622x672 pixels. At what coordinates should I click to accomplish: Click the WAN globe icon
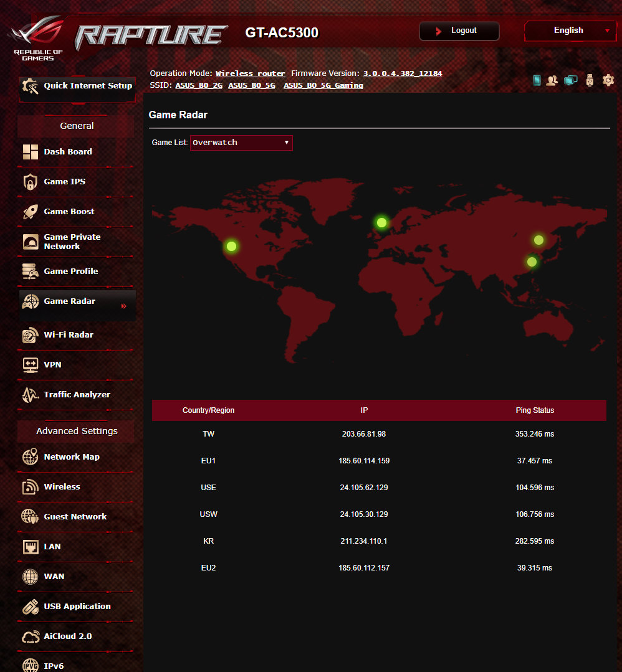point(30,577)
